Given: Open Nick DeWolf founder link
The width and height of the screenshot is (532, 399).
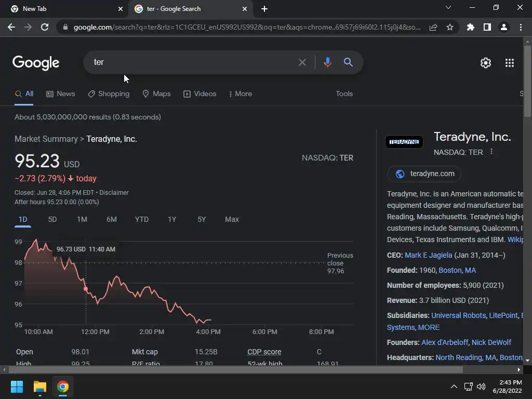Looking at the screenshot, I should [x=491, y=342].
